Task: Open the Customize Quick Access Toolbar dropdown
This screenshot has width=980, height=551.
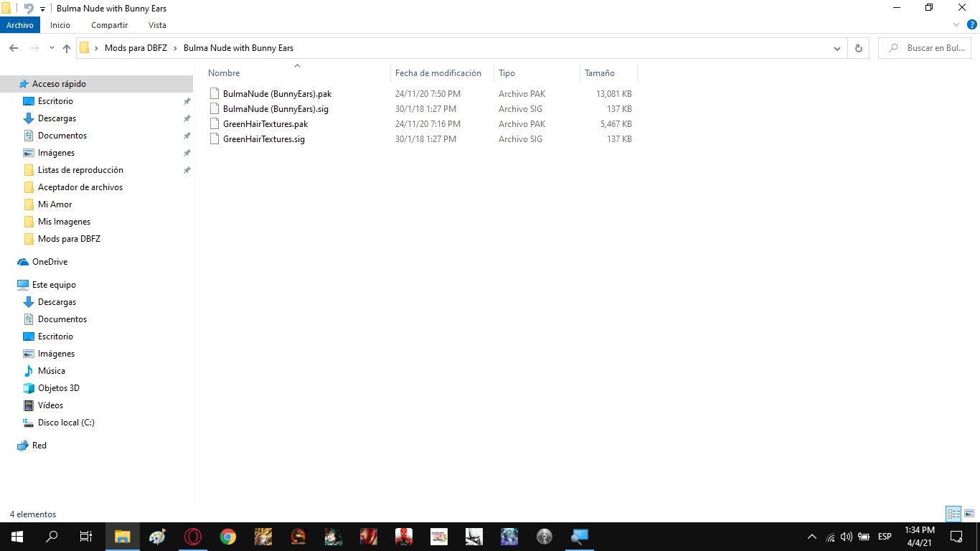Action: pyautogui.click(x=42, y=9)
